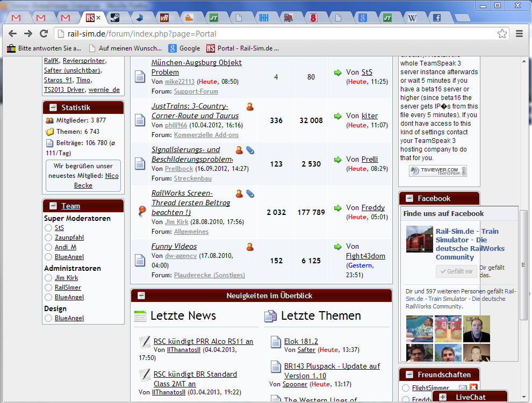Switch to the Steam tab
The height and width of the screenshot is (403, 532).
(x=115, y=18)
